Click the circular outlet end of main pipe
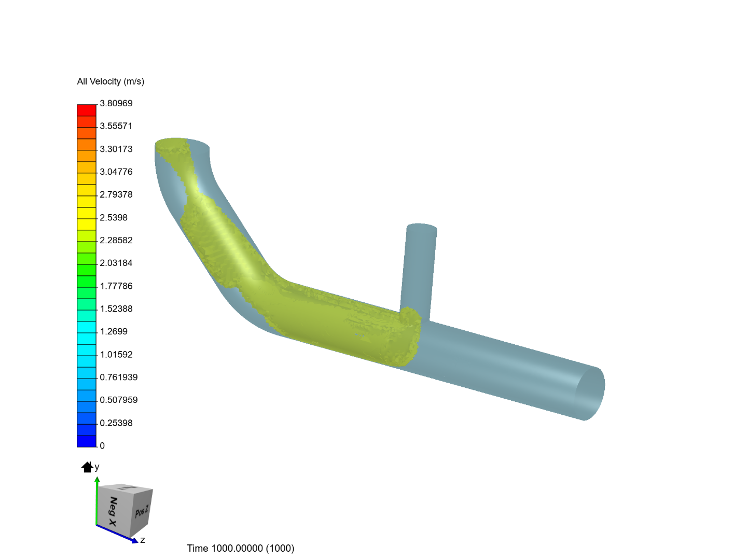Viewport: 747px width, 560px height. click(x=590, y=394)
